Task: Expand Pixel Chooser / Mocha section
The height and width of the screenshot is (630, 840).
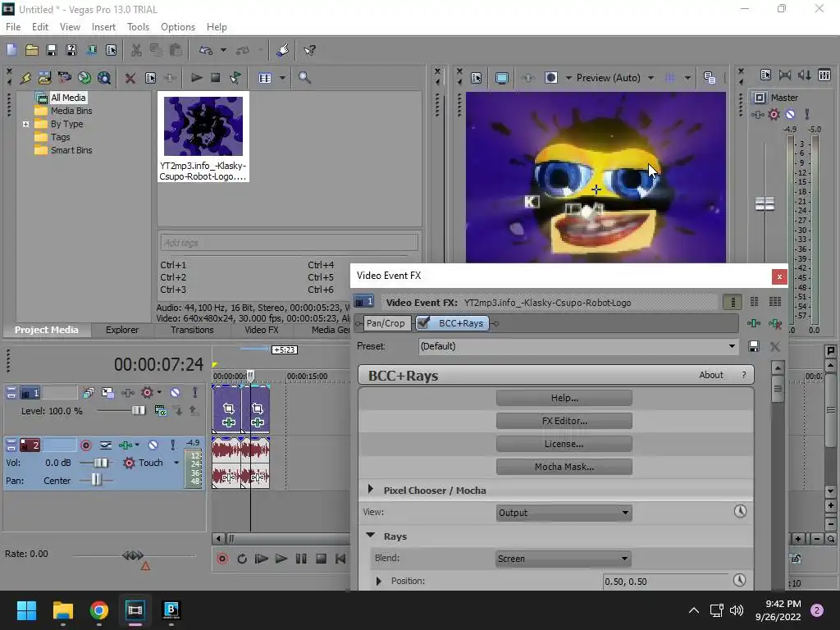Action: coord(370,490)
